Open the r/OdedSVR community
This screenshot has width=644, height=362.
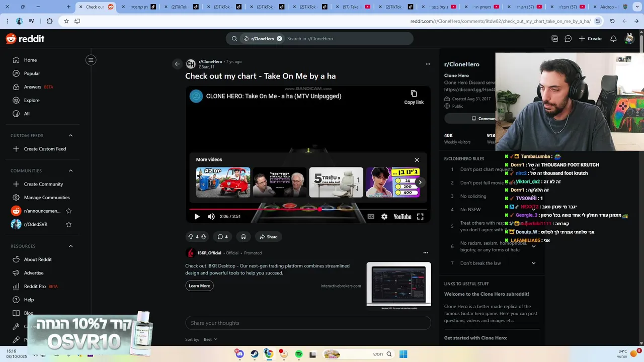(35, 224)
